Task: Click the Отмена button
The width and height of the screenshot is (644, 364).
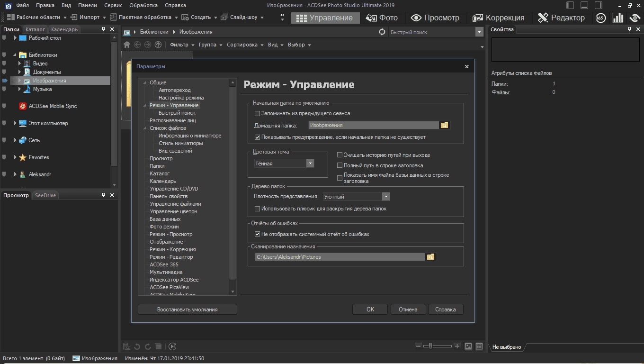Action: 408,309
